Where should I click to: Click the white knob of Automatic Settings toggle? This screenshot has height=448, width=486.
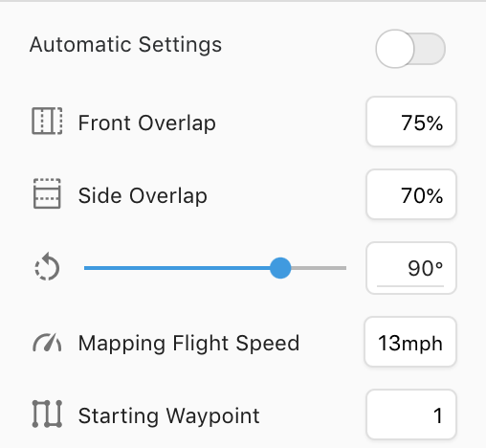click(395, 49)
